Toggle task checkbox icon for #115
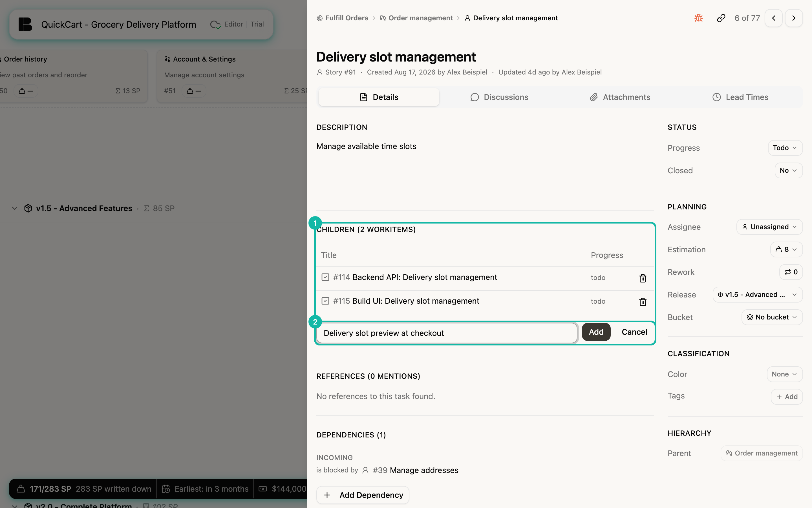This screenshot has height=508, width=812. 325,301
